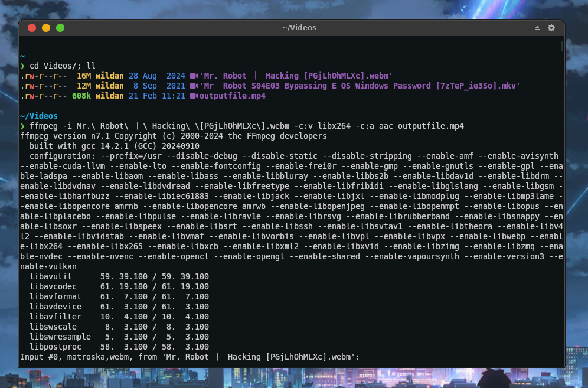This screenshot has height=388, width=588.
Task: Click the blue ~/Videos path above the ffmpeg command
Action: (37, 116)
